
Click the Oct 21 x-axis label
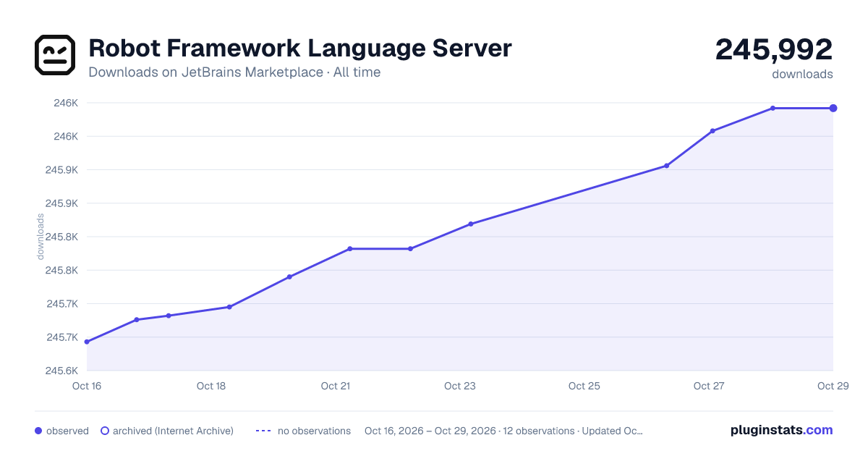point(336,386)
